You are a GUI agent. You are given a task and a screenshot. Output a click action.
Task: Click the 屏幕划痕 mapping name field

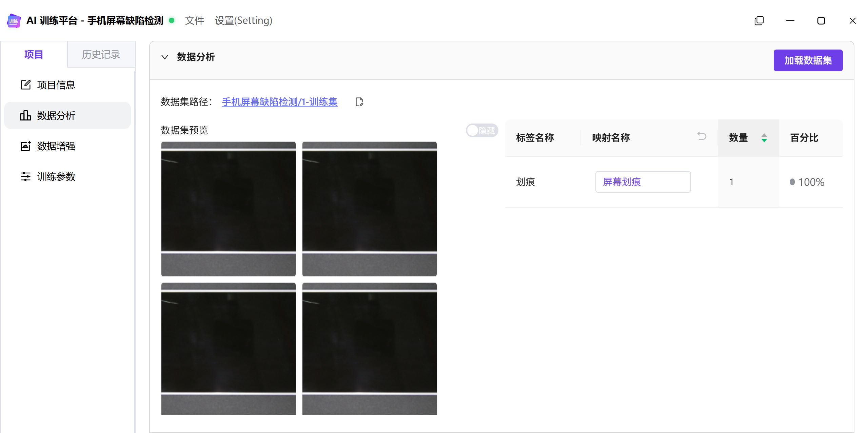(643, 182)
